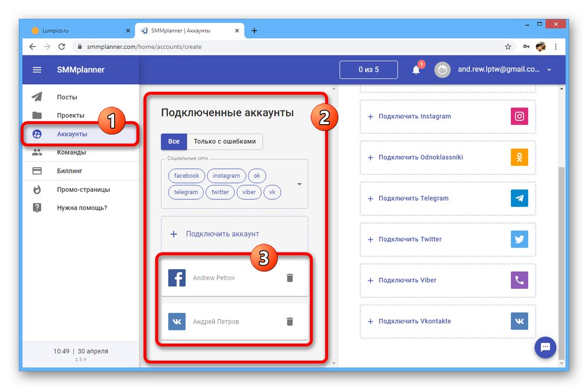588x390 pixels.
Task: Expand the account email dropdown arrow
Action: click(549, 70)
